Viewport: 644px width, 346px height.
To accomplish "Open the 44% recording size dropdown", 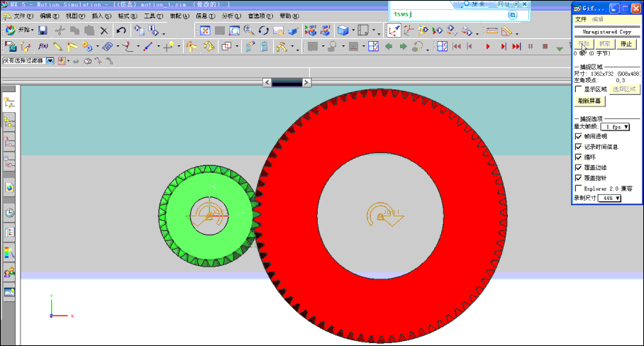I will tap(609, 198).
